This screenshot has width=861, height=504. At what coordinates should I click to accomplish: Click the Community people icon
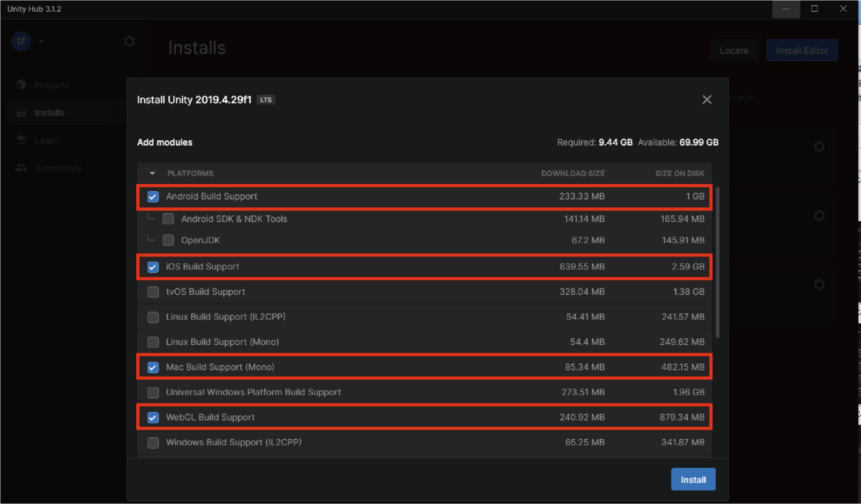click(x=21, y=168)
